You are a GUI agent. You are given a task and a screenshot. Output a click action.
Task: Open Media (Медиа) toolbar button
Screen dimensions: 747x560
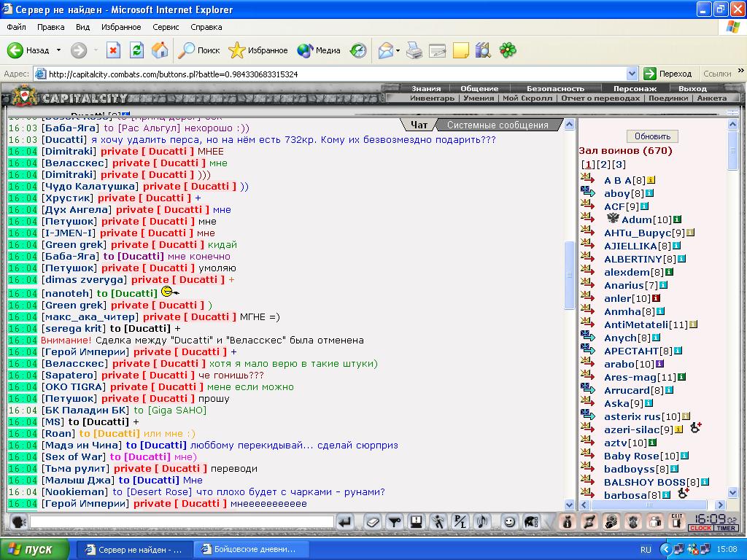coord(318,50)
